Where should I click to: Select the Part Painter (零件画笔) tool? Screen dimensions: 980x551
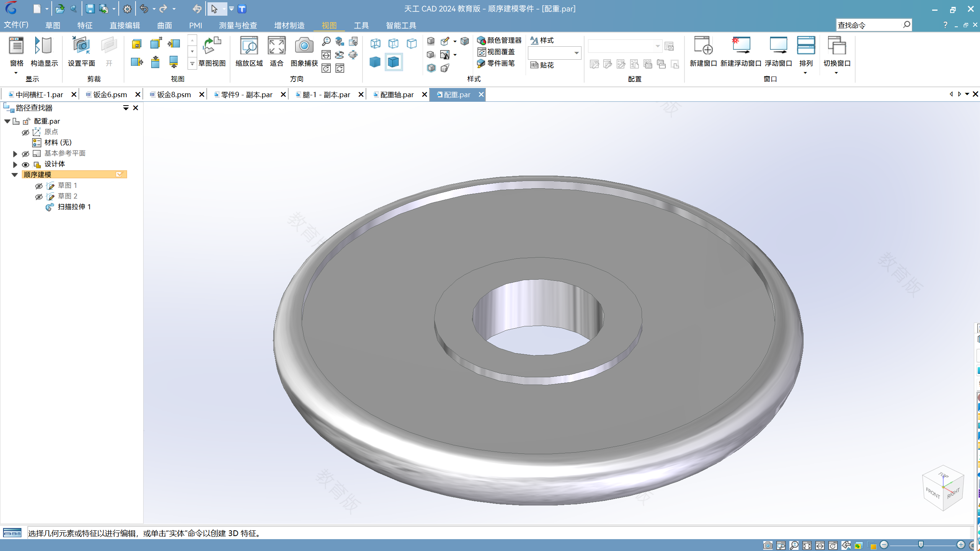point(496,63)
